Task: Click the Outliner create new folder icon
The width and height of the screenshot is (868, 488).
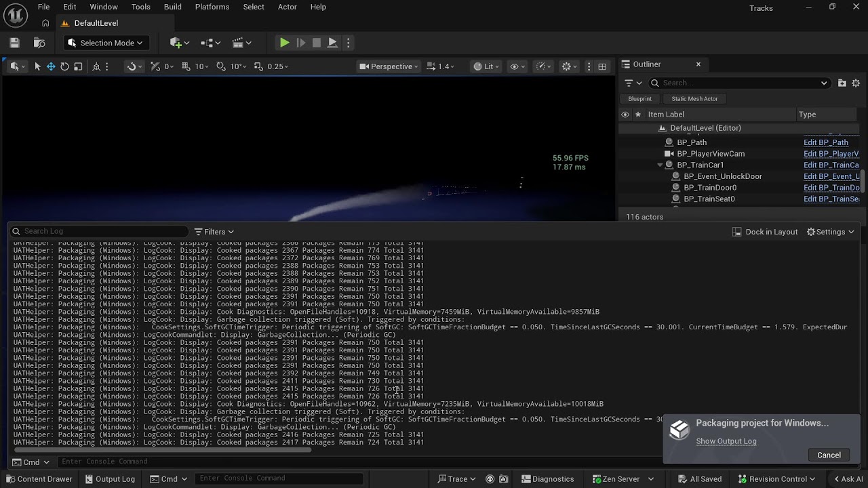Action: click(842, 83)
